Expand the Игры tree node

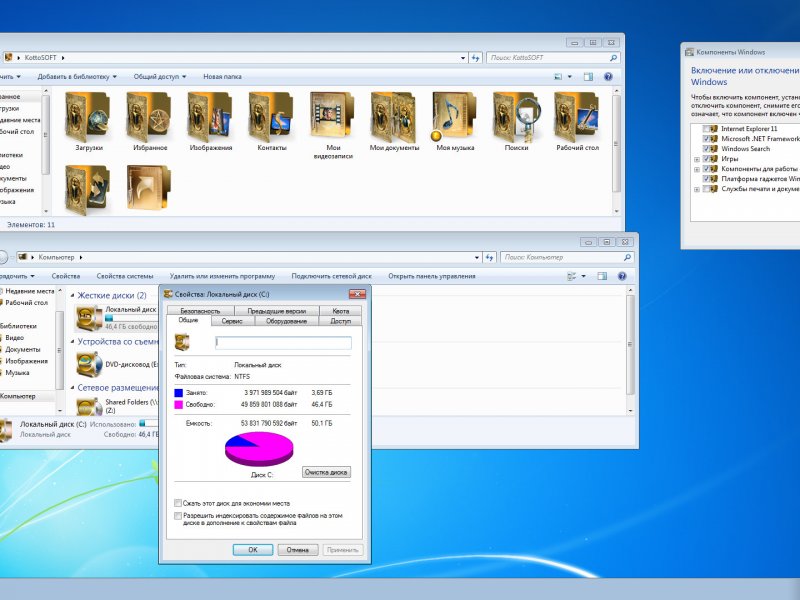click(x=697, y=159)
